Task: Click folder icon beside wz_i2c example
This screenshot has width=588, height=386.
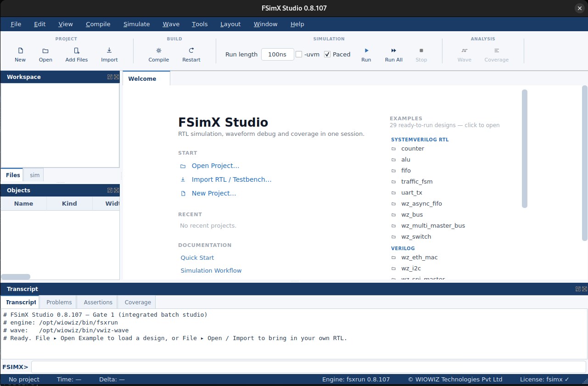Action: [393, 269]
